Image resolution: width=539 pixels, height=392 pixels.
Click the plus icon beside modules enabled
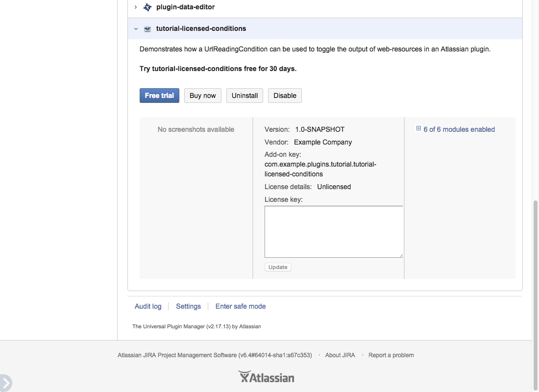(x=418, y=129)
